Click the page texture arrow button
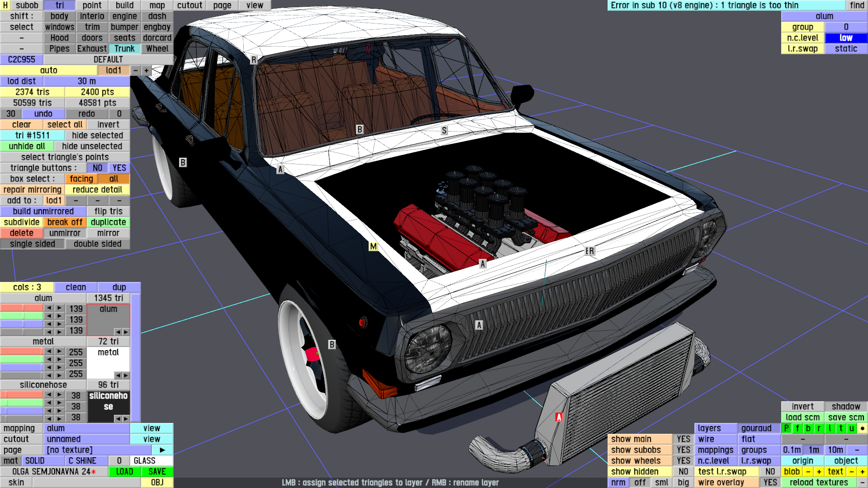868x488 pixels. [x=162, y=450]
